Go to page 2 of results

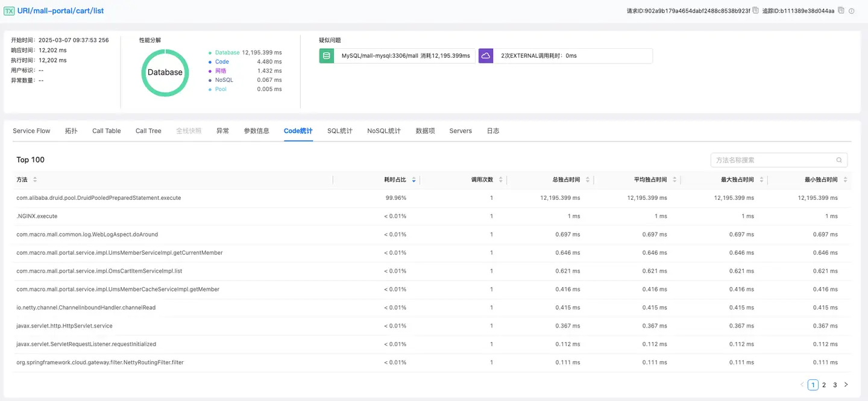tap(824, 385)
